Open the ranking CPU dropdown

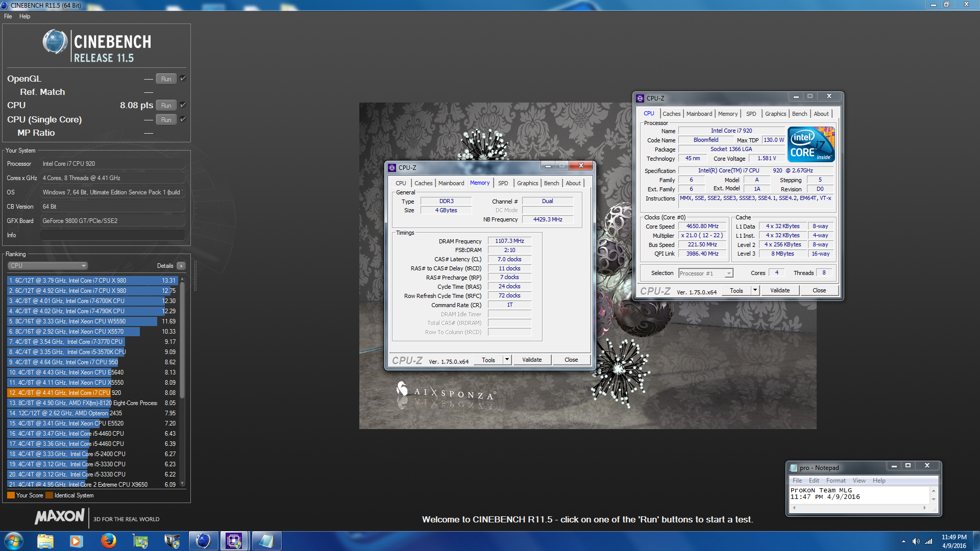pos(48,266)
